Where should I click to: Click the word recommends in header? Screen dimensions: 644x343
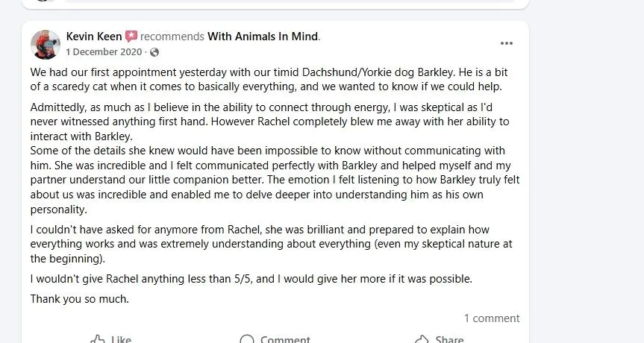pos(172,36)
